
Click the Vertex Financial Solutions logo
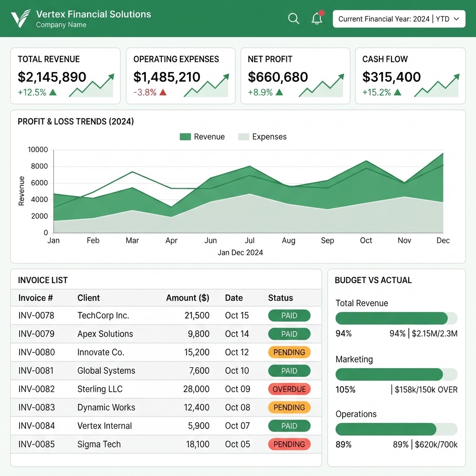pos(20,19)
